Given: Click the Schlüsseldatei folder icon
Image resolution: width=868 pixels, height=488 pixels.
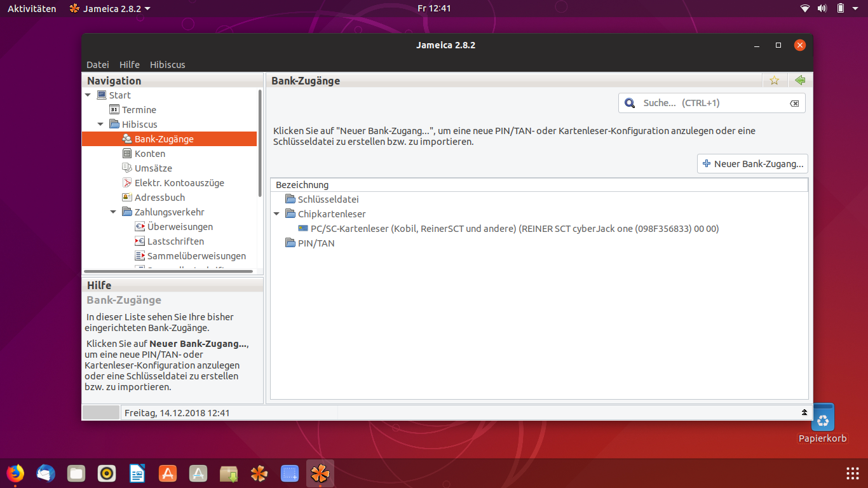Looking at the screenshot, I should (x=290, y=200).
